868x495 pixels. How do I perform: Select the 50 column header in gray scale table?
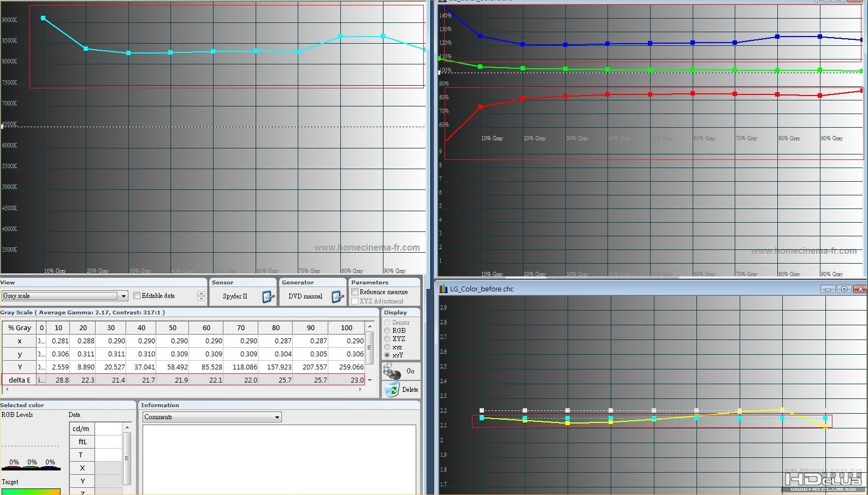[x=173, y=328]
